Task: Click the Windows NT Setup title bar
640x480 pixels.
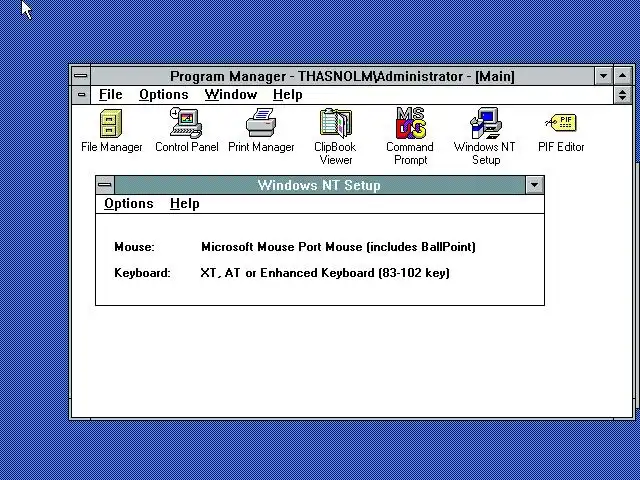Action: click(x=320, y=185)
